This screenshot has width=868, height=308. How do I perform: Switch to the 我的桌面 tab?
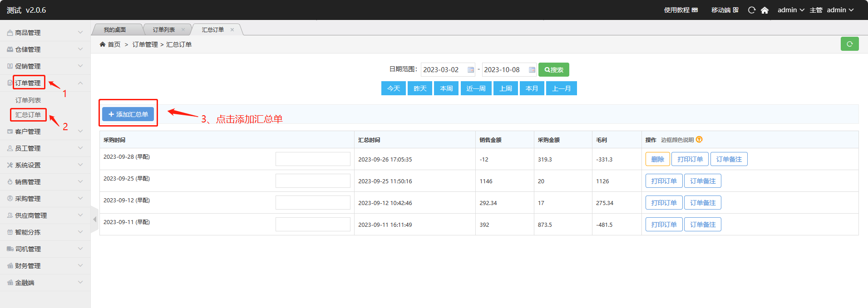pyautogui.click(x=115, y=30)
